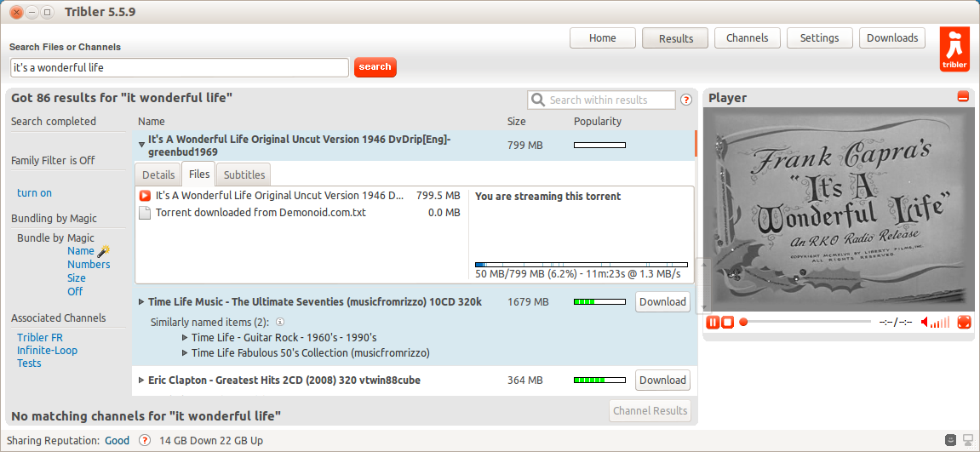The image size is (980, 452).
Task: Mute the player speaker icon
Action: click(x=925, y=323)
